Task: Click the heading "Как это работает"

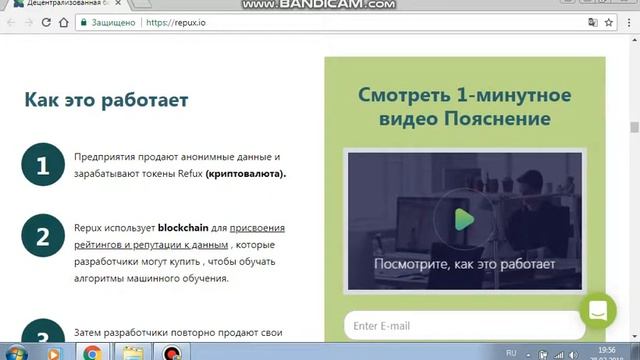Action: point(106,100)
